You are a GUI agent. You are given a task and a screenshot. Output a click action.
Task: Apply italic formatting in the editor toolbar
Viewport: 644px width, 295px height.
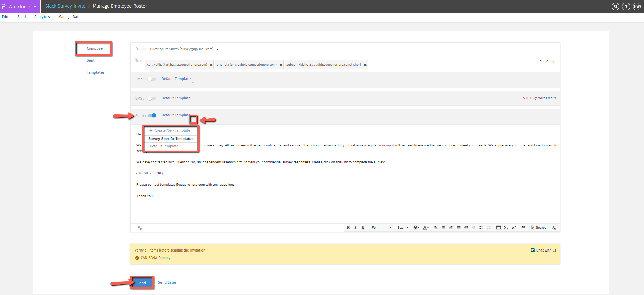coord(355,228)
